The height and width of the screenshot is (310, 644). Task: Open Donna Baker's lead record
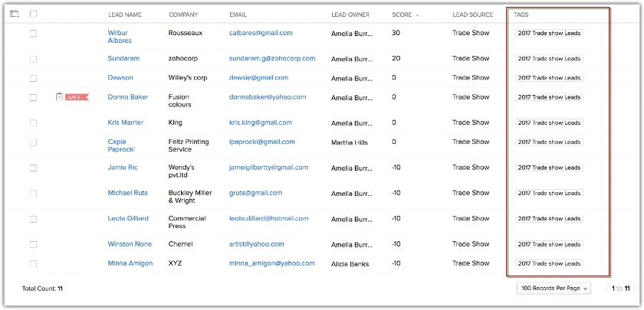click(x=128, y=96)
